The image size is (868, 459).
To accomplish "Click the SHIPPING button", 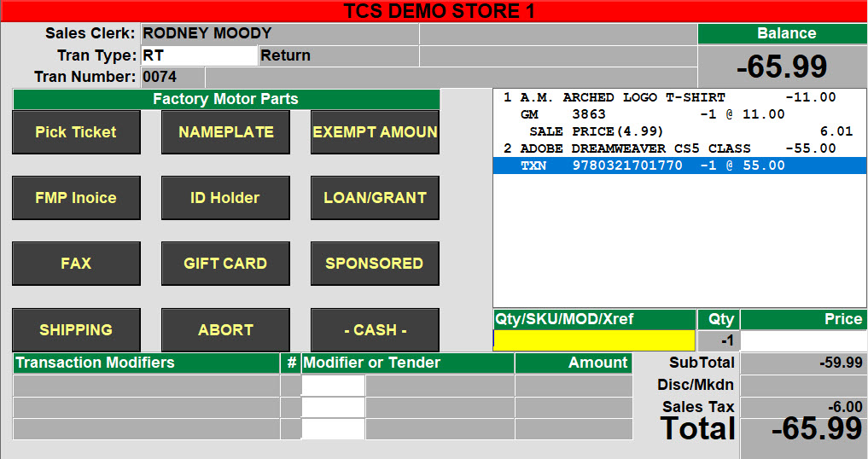I will 76,329.
